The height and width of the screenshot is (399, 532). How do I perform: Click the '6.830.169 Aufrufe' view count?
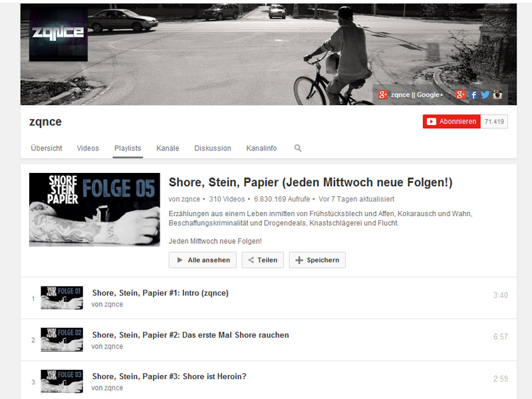[x=282, y=199]
